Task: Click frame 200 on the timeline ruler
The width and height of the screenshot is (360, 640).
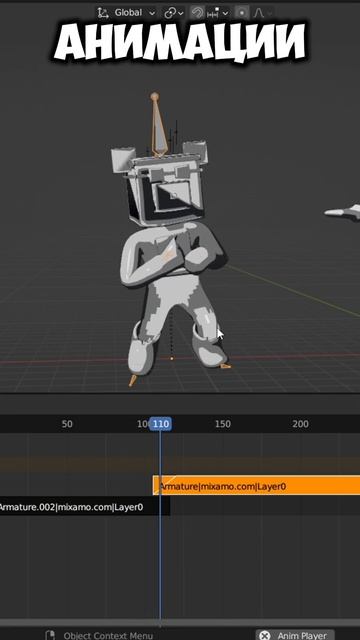Action: [300, 424]
